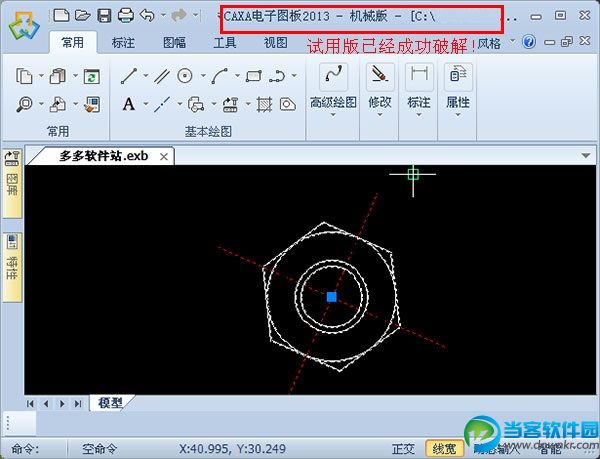Click the copy icon in 常用 group
This screenshot has width=600, height=459.
[x=24, y=76]
